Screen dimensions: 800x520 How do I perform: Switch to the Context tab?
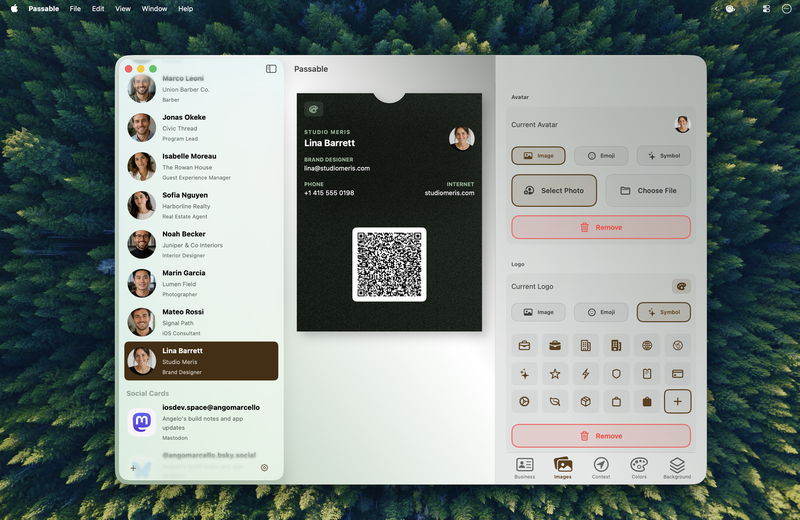click(601, 468)
